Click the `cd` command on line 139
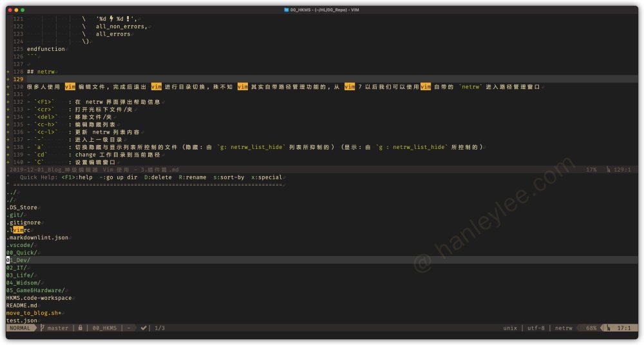Screen dimensions: 644x345 [x=41, y=155]
